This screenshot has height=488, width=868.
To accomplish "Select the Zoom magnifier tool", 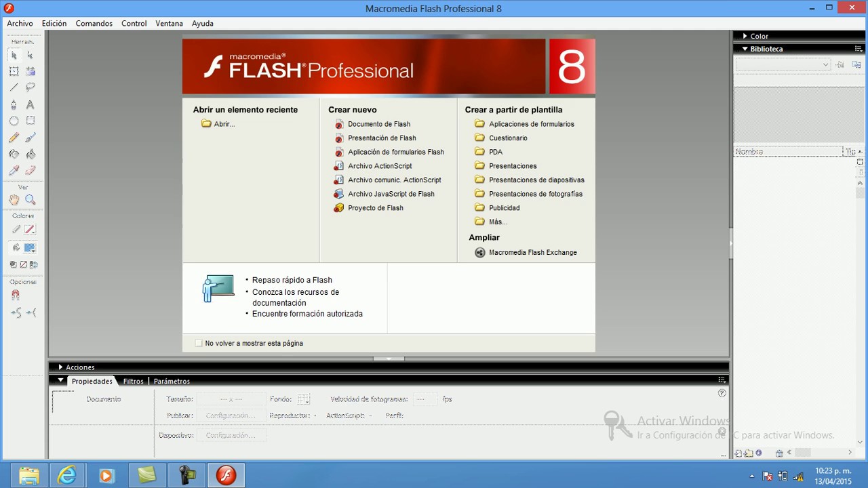I will (x=31, y=200).
